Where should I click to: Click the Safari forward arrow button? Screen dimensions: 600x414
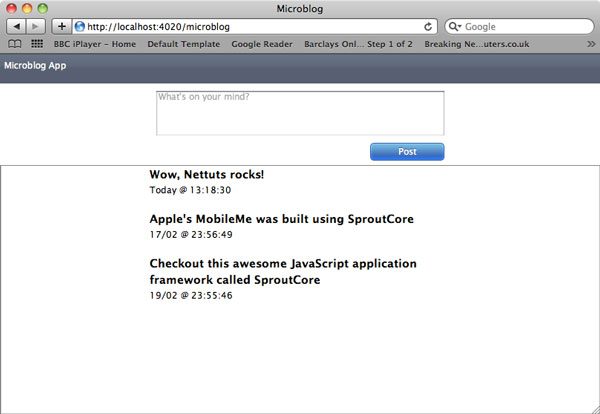pyautogui.click(x=36, y=26)
